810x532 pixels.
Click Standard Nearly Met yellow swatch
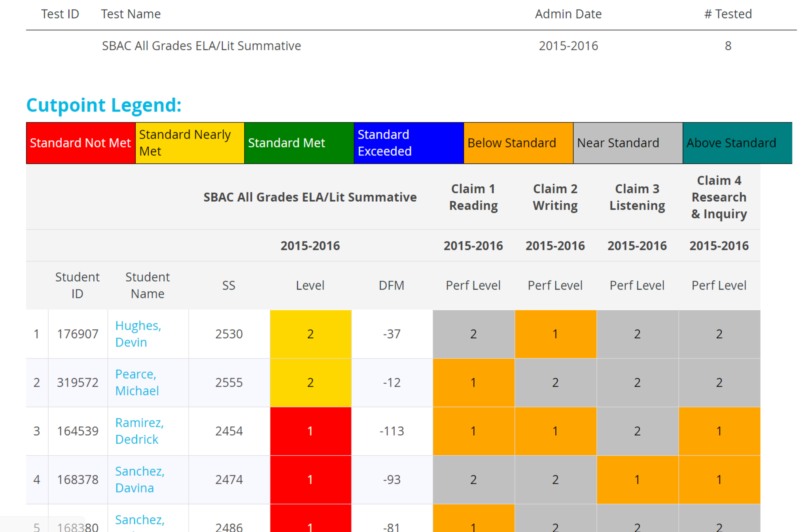[189, 143]
